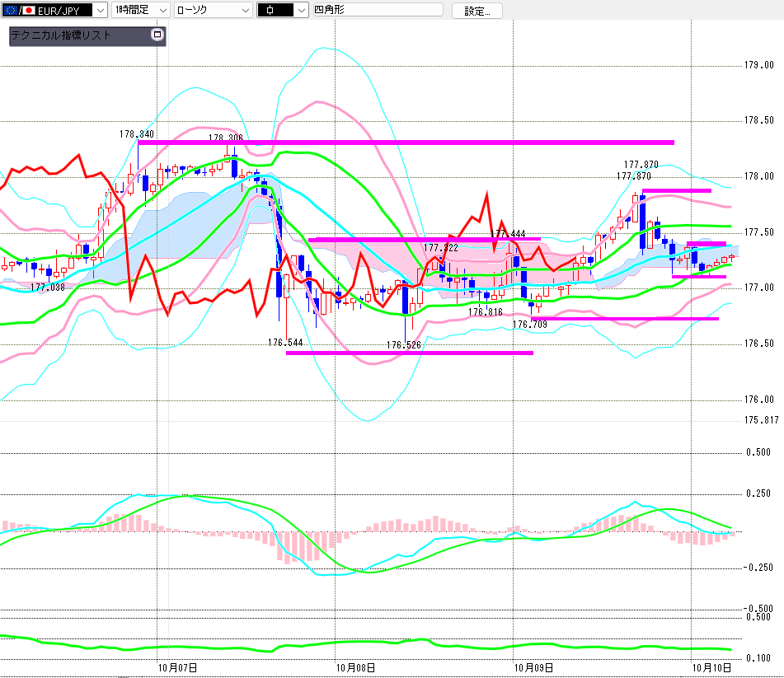Open the 設定... settings button

(477, 11)
